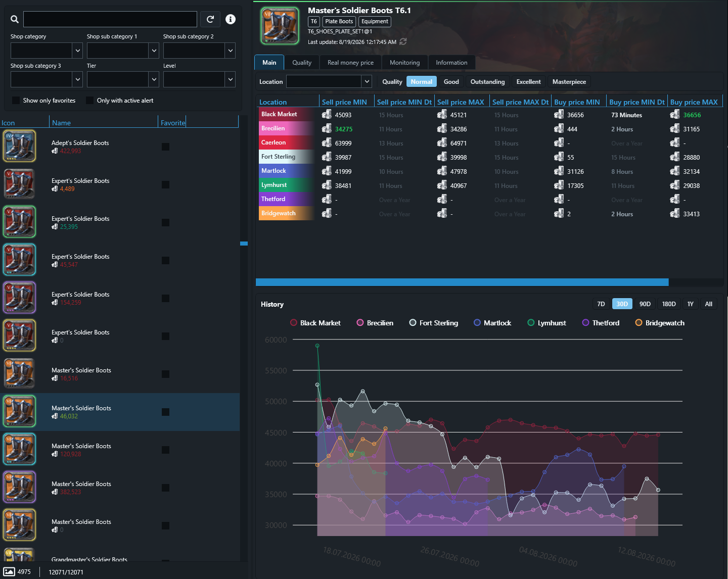
Task: Toggle favorite for Expert's Soldier Boots 4,489
Action: coord(165,184)
